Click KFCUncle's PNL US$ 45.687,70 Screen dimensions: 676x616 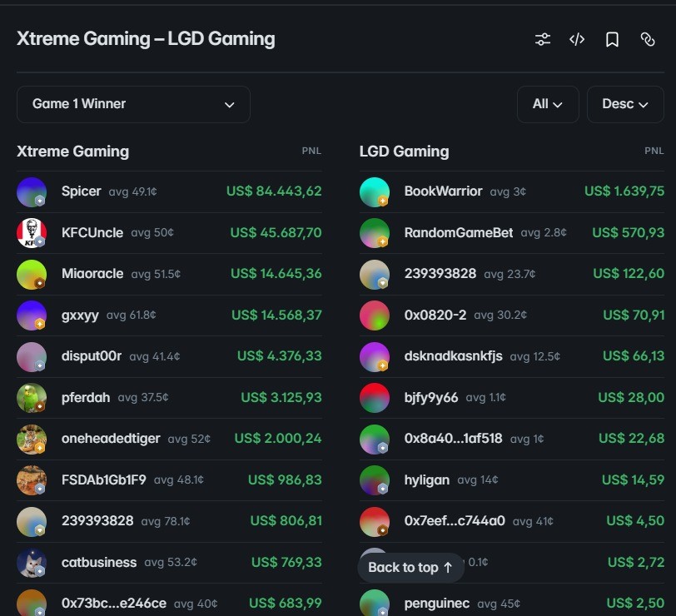point(276,233)
